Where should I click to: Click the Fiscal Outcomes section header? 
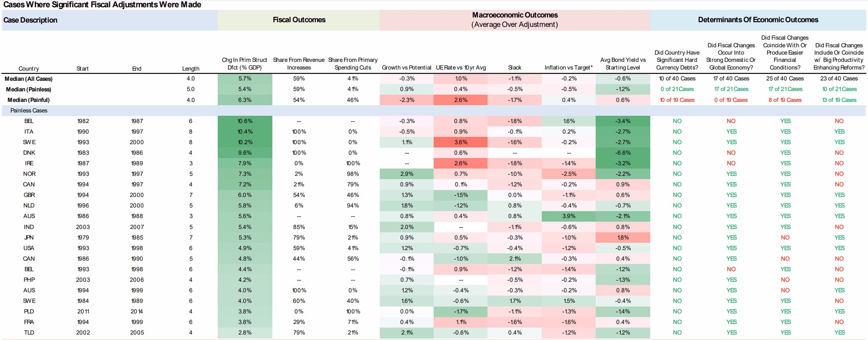299,20
